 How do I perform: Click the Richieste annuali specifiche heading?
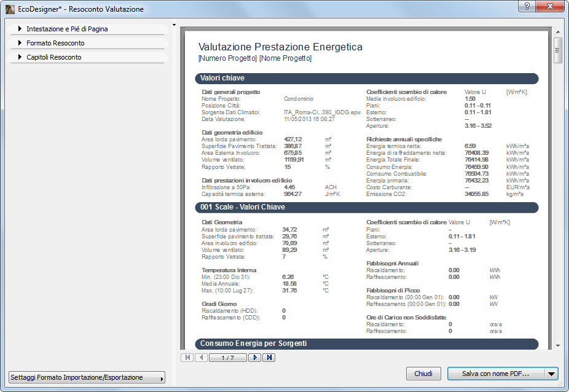tap(404, 139)
